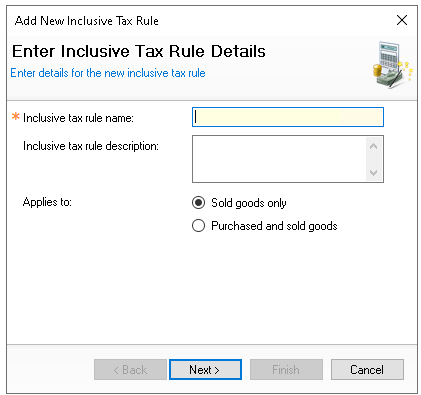The width and height of the screenshot is (421, 395).
Task: Click the description box scroll down arrow
Action: tap(373, 172)
